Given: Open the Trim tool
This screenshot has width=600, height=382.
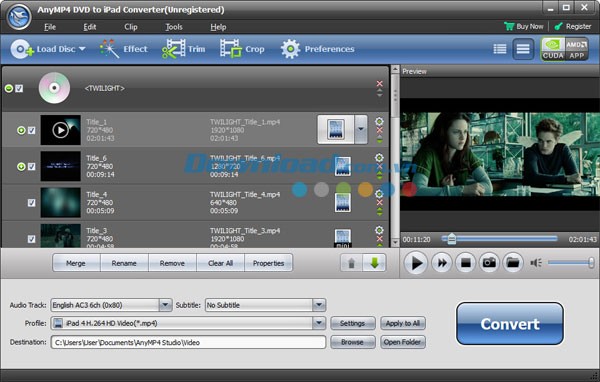Looking at the screenshot, I should [183, 49].
